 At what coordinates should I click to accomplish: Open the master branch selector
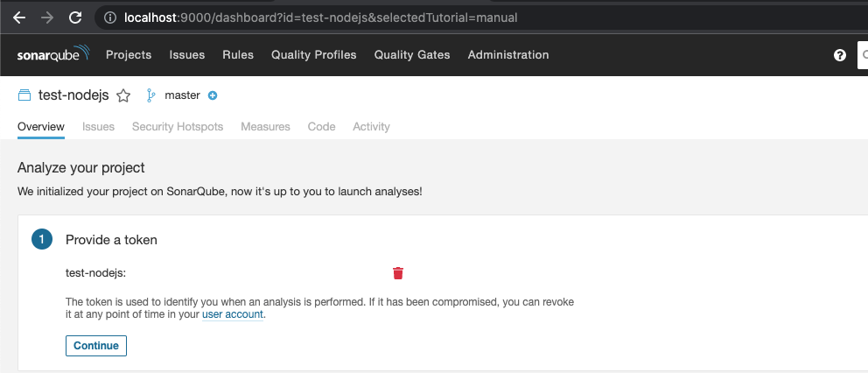[x=182, y=95]
